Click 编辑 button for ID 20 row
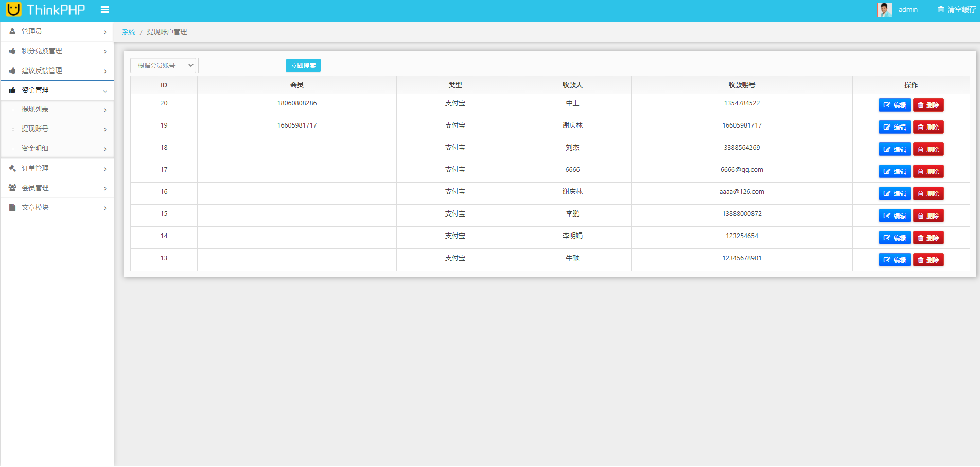The width and height of the screenshot is (980, 467). point(894,105)
